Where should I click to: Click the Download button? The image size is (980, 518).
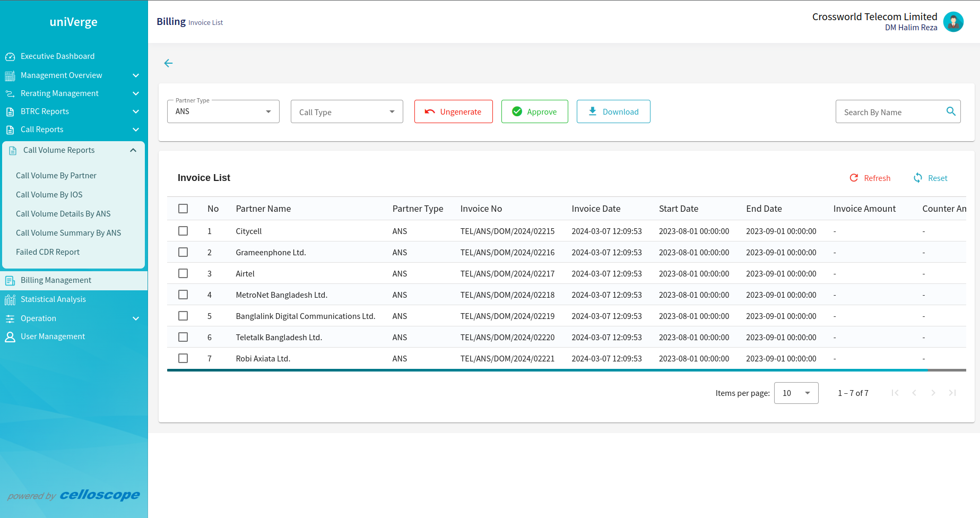pyautogui.click(x=613, y=111)
